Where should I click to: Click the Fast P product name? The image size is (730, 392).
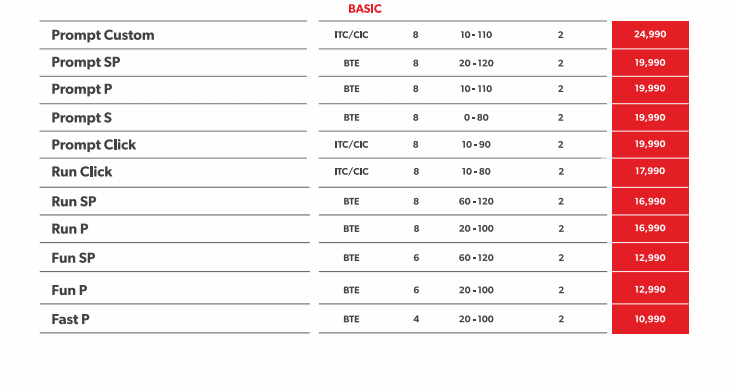click(70, 319)
